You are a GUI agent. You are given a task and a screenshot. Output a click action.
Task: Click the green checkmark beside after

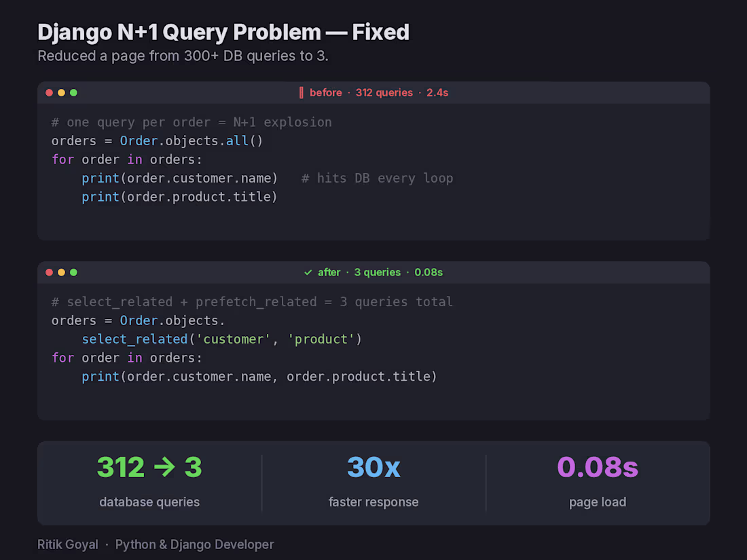coord(308,272)
